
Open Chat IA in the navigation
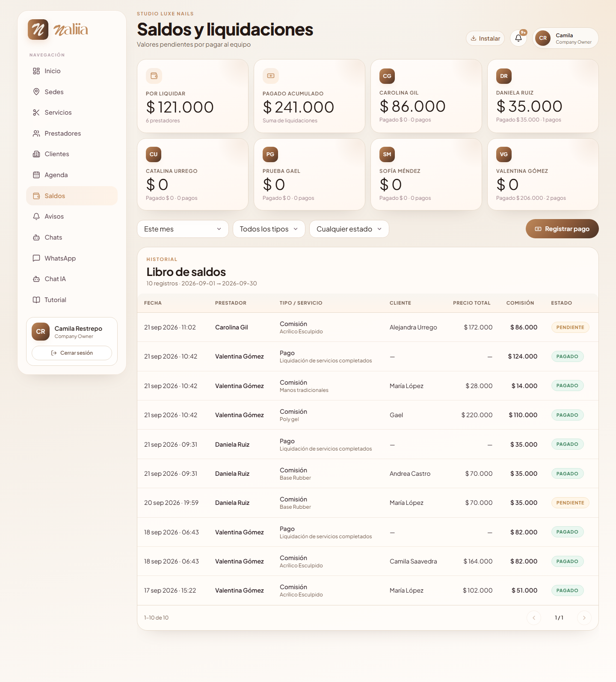72,279
